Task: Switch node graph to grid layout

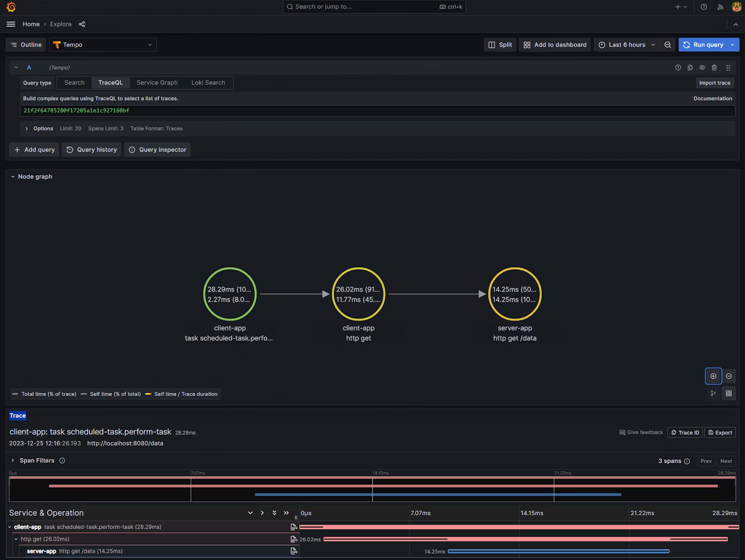Action: [x=729, y=393]
